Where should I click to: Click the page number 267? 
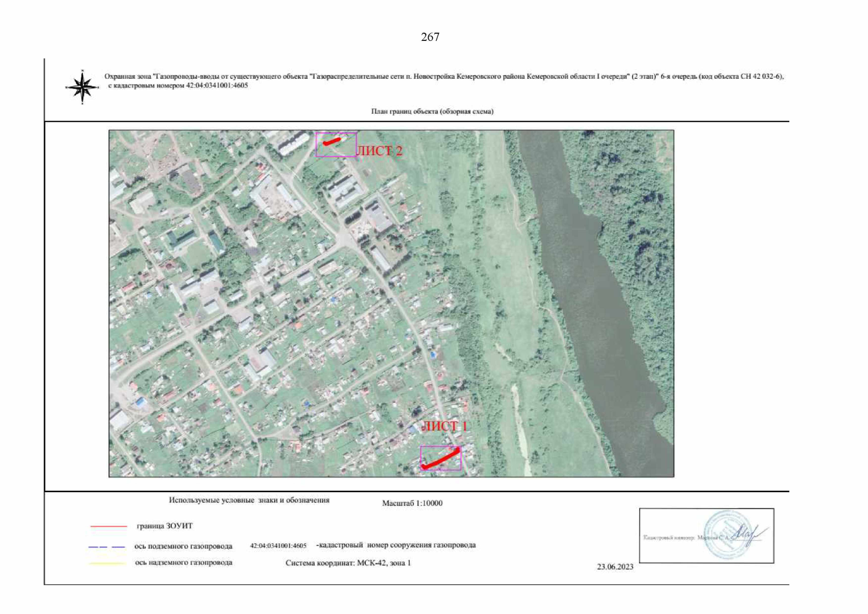pos(430,37)
